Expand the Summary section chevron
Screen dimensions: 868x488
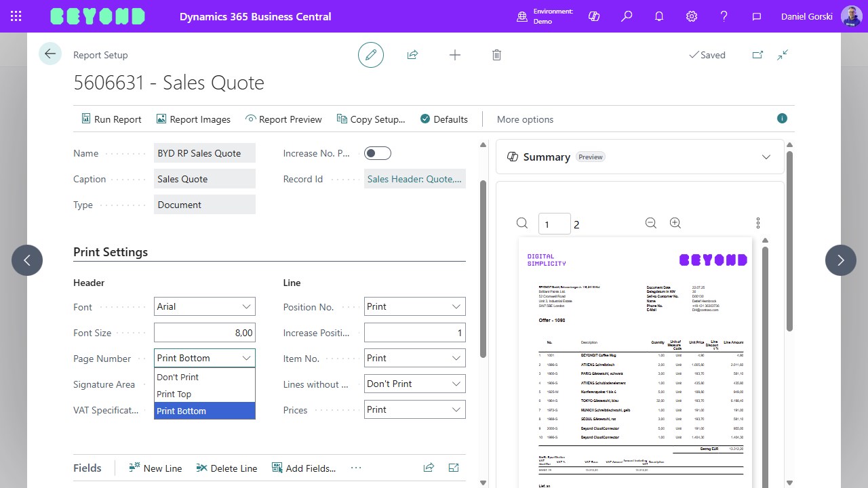pyautogui.click(x=766, y=157)
